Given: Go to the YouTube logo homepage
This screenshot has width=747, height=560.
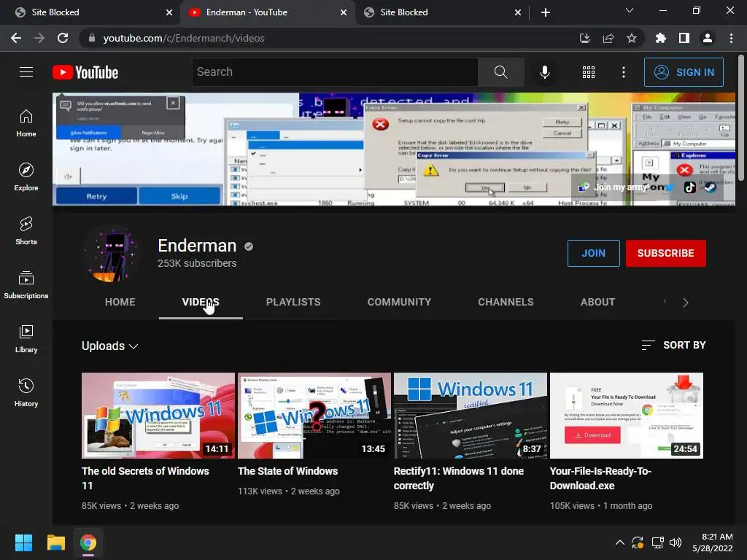Looking at the screenshot, I should click(x=85, y=72).
